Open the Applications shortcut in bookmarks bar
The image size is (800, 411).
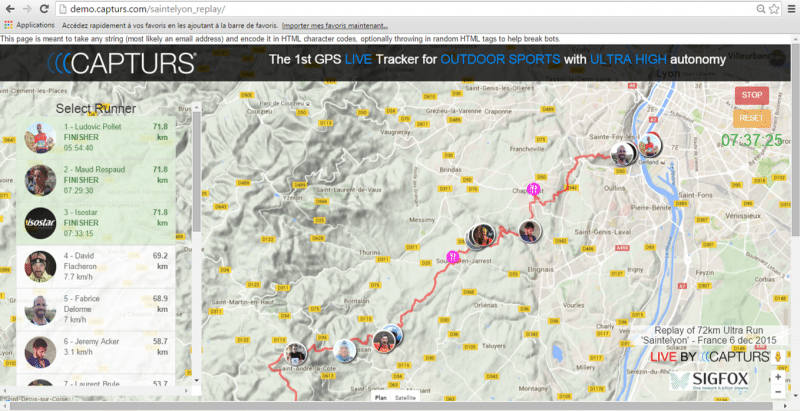[x=29, y=25]
